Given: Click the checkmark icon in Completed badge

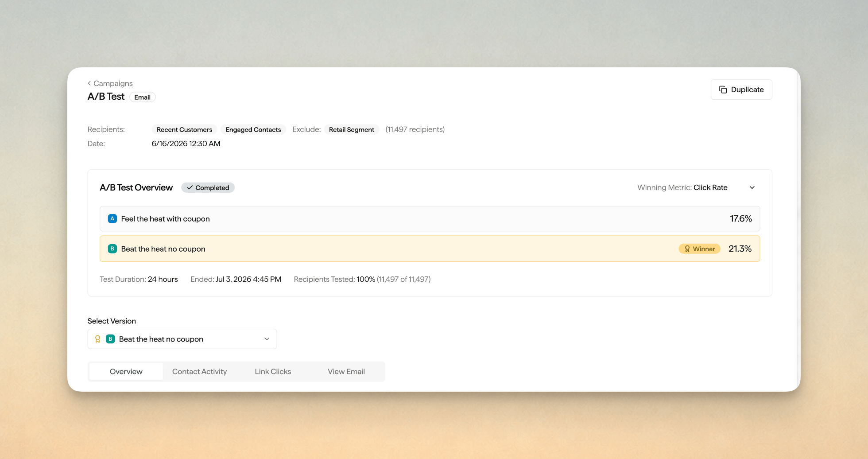Looking at the screenshot, I should coord(190,188).
